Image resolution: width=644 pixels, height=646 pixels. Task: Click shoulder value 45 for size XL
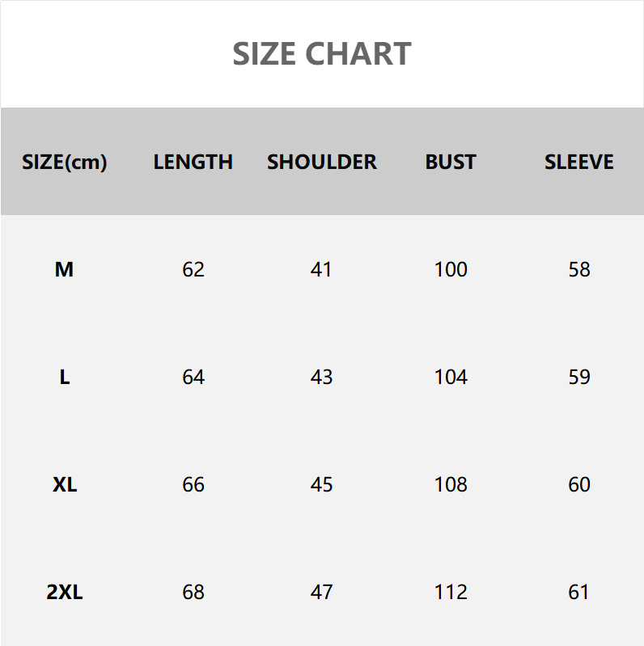coord(322,484)
